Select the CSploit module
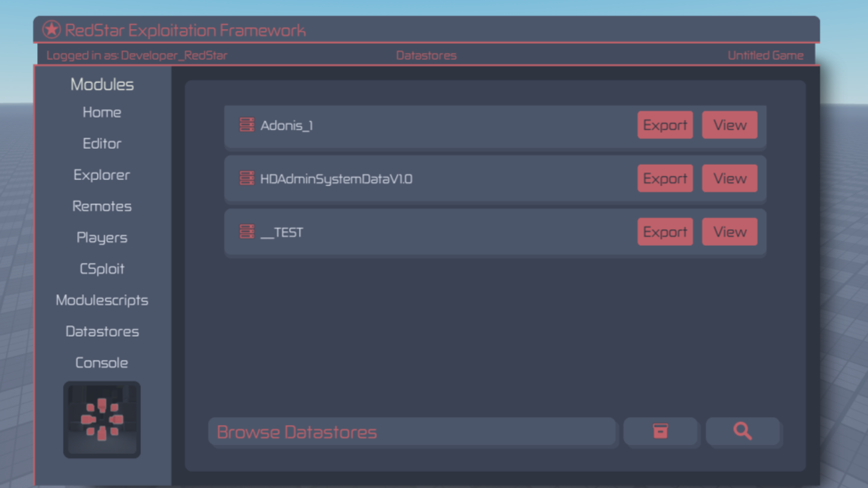Screen dimensions: 868x488 coord(102,269)
